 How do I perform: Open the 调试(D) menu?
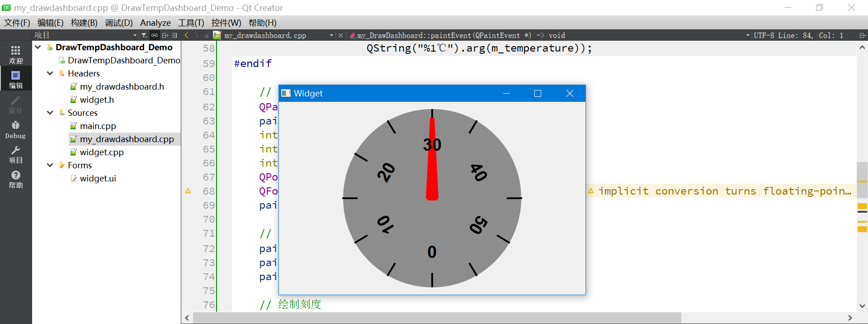click(119, 23)
